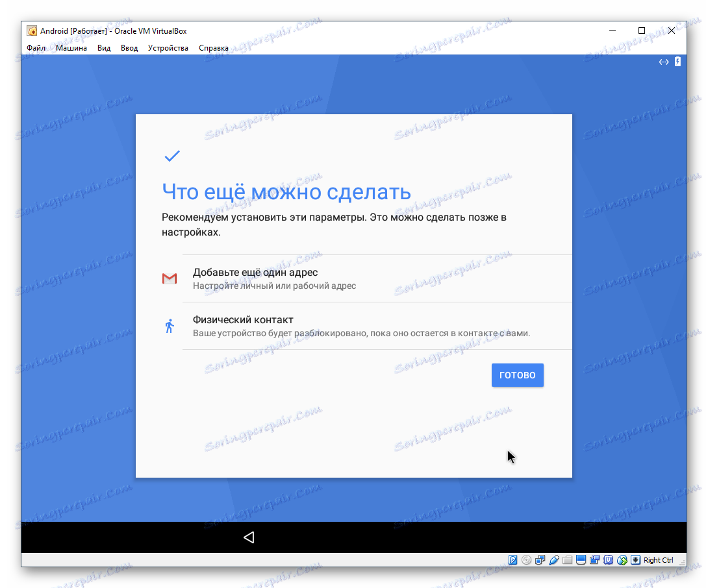Click the Android battery charging icon
The image size is (708, 588).
(677, 62)
